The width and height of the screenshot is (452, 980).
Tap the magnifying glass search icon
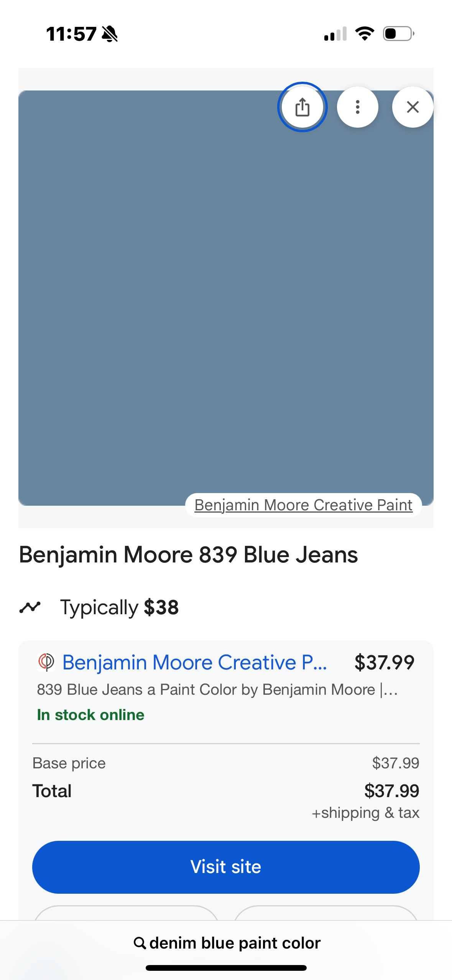(140, 943)
